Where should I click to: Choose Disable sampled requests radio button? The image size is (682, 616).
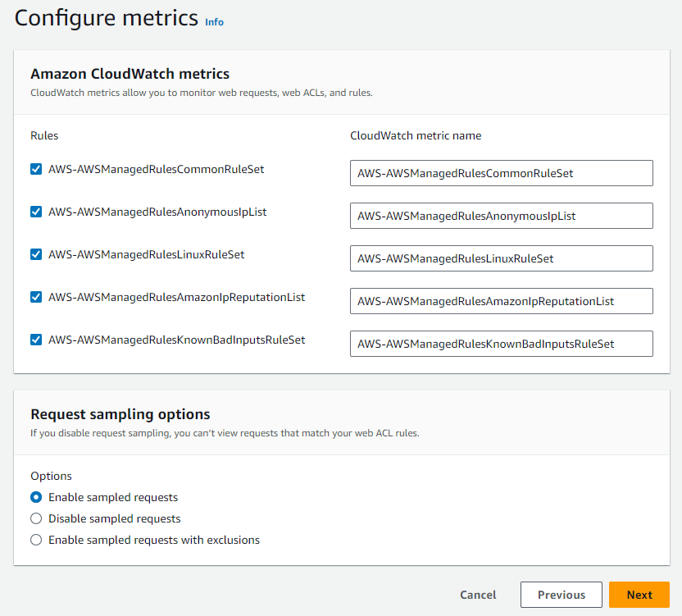click(36, 518)
